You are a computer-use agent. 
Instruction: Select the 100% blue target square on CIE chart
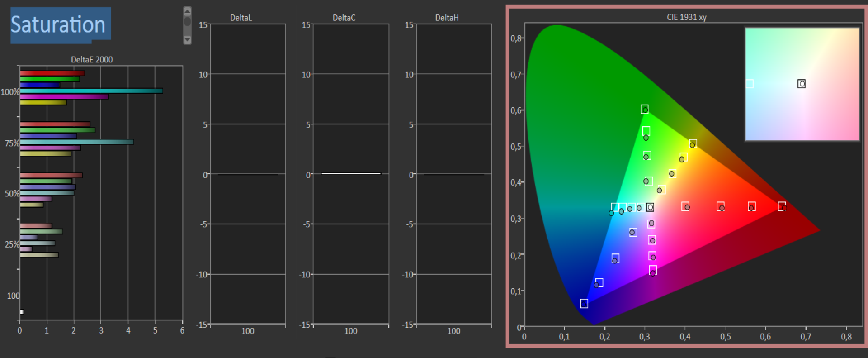click(584, 303)
